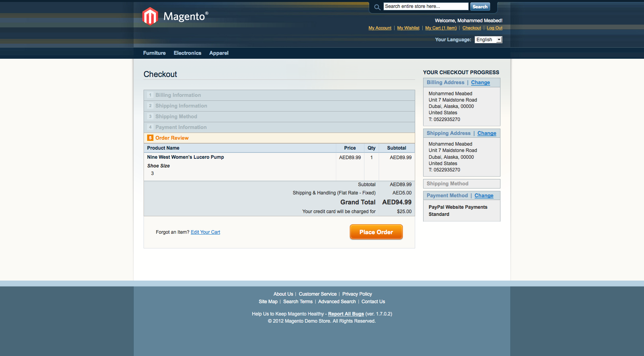The height and width of the screenshot is (356, 644).
Task: Open Contact Us footer link
Action: click(x=373, y=302)
